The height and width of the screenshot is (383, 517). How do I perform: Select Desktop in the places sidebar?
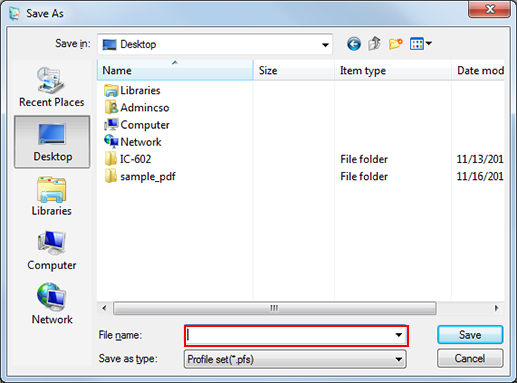point(52,142)
